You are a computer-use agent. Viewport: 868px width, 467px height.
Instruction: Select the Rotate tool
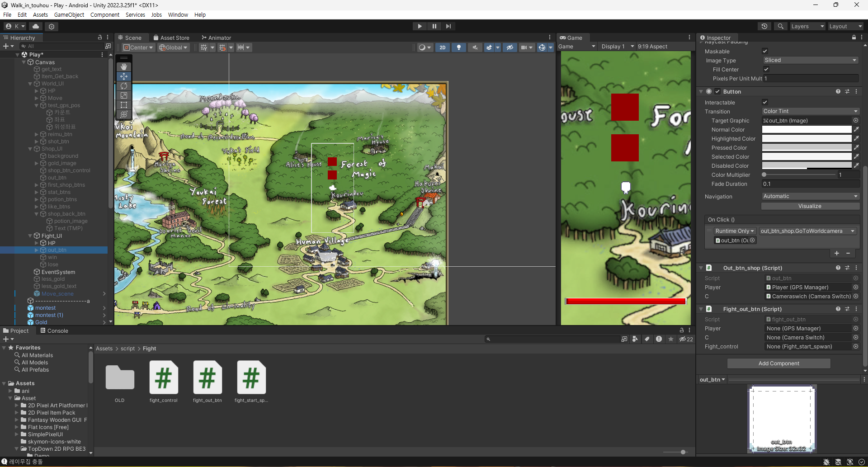coord(124,86)
